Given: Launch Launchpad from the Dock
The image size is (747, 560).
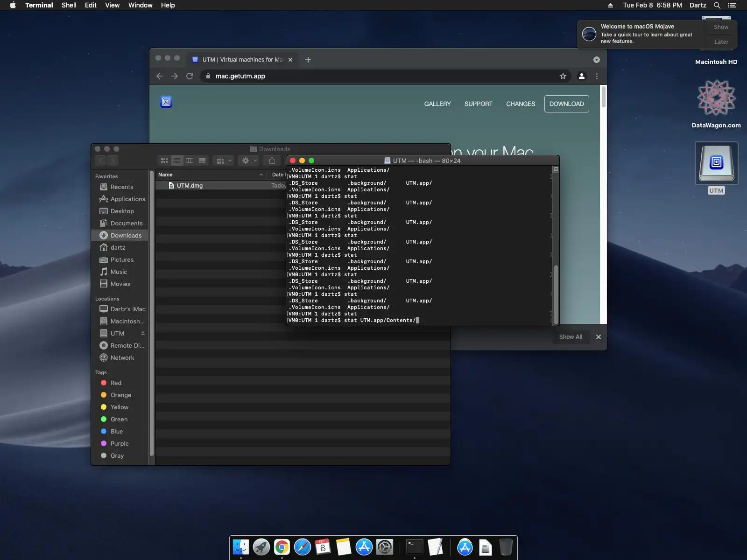Looking at the screenshot, I should [261, 547].
